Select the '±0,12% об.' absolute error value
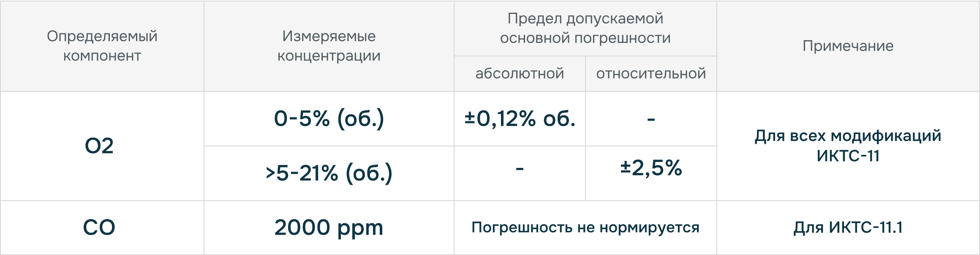 click(520, 119)
